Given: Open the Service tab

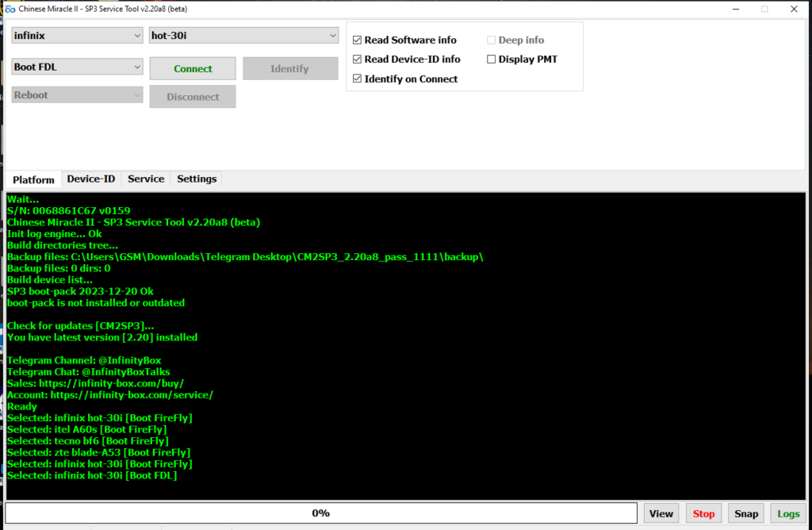Looking at the screenshot, I should [x=146, y=179].
